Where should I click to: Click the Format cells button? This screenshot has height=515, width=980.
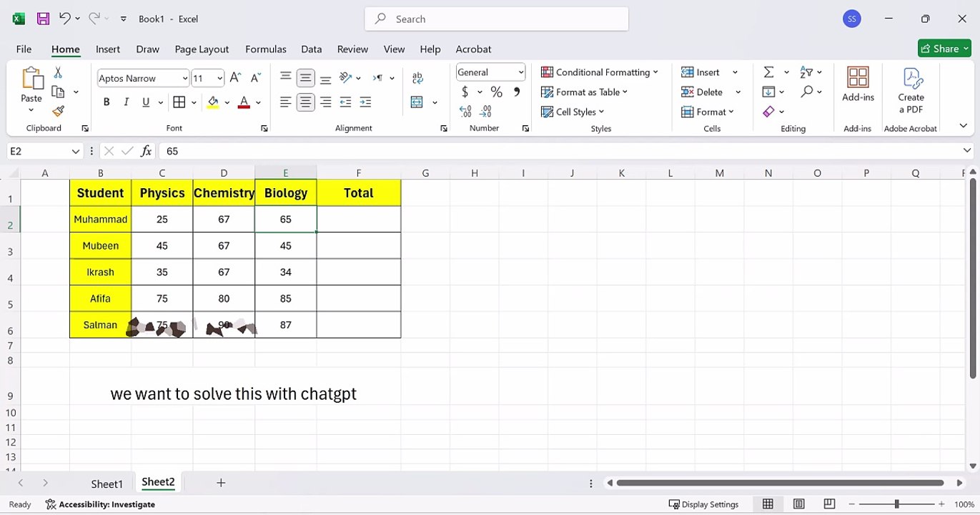click(x=708, y=112)
